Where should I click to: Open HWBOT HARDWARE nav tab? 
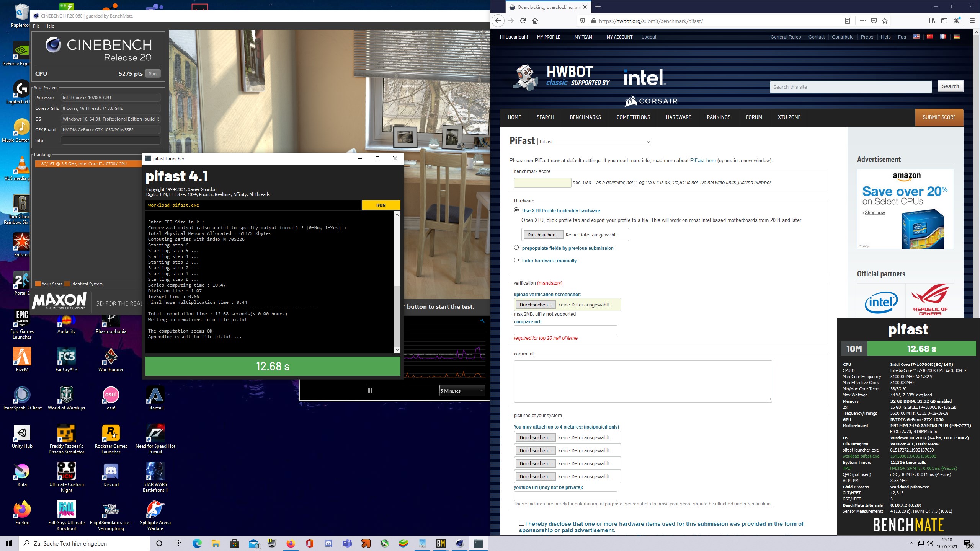678,117
